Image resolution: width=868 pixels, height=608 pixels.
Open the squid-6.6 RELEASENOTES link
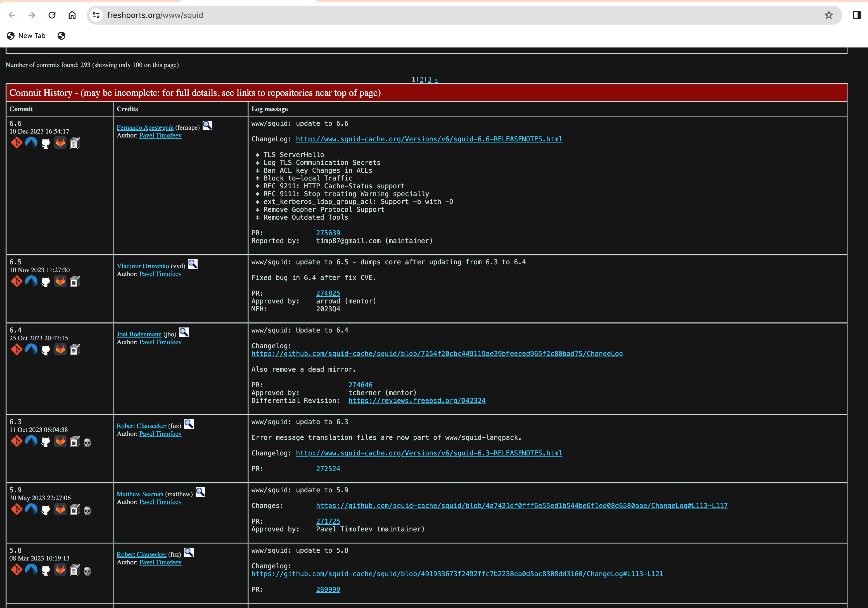pyautogui.click(x=429, y=139)
